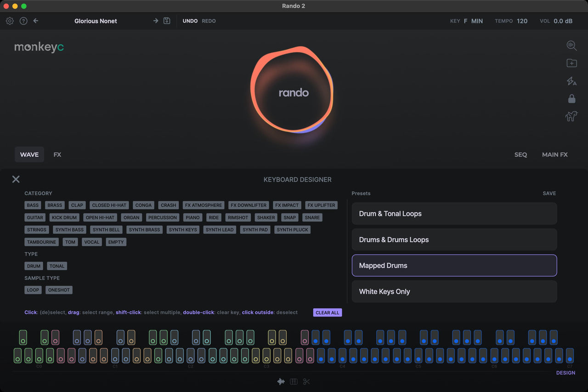Toggle the FX IMPACT category tag
588x392 pixels.
pos(287,205)
